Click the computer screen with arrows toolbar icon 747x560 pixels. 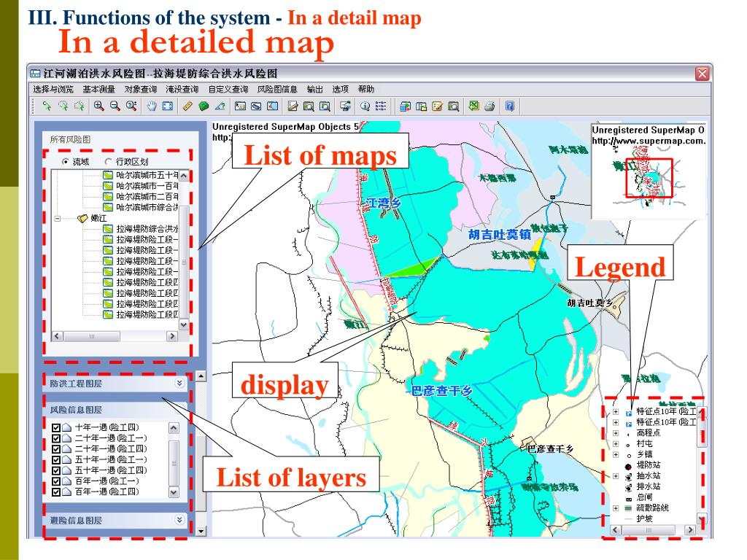point(345,106)
